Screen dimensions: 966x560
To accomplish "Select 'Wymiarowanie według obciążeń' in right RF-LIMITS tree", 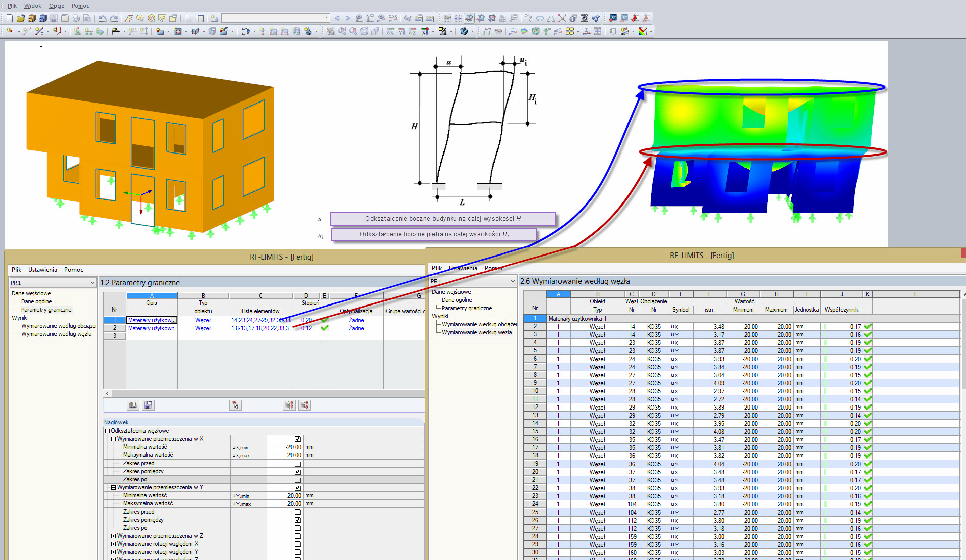I will 479,324.
